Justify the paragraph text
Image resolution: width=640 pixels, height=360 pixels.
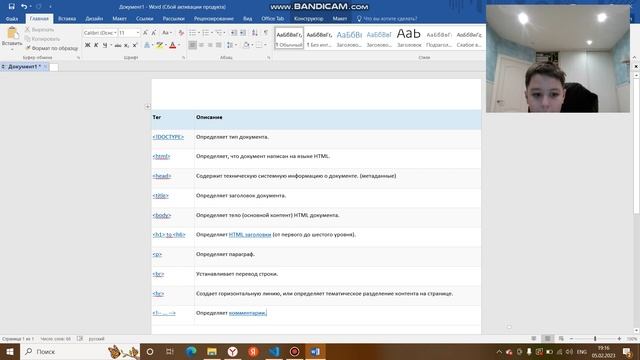pyautogui.click(x=219, y=45)
